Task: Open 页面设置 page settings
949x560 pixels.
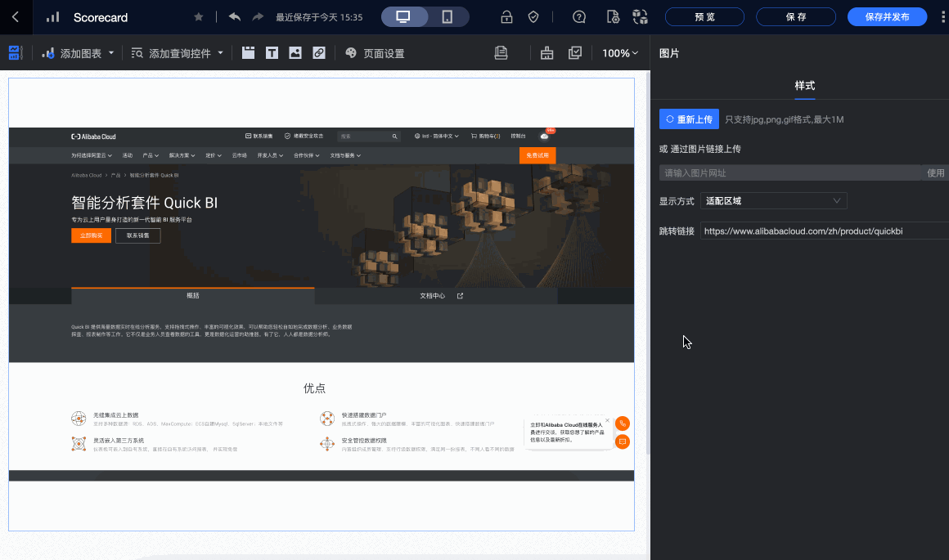Action: coord(375,53)
